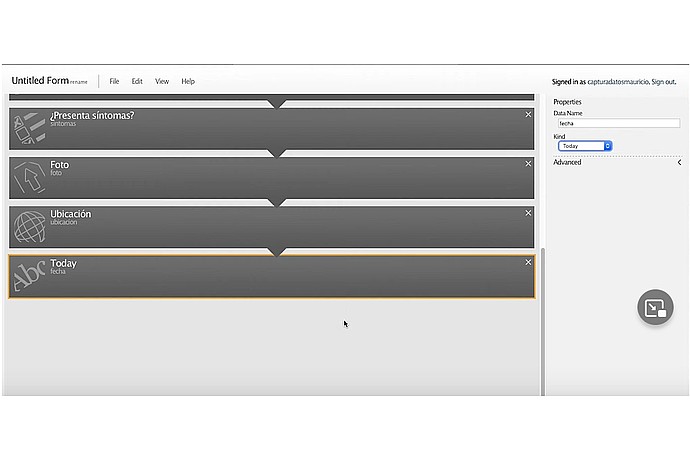
Task: Click the sintomas data name label
Action: [x=63, y=124]
